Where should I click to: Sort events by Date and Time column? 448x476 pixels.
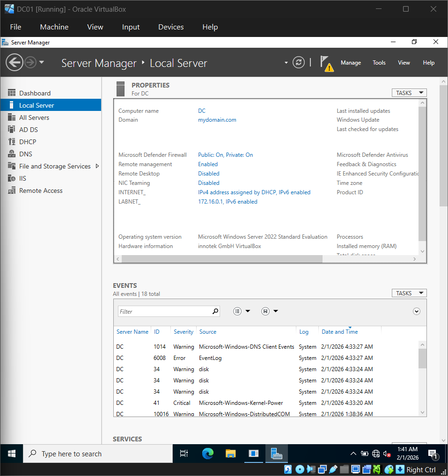click(339, 332)
